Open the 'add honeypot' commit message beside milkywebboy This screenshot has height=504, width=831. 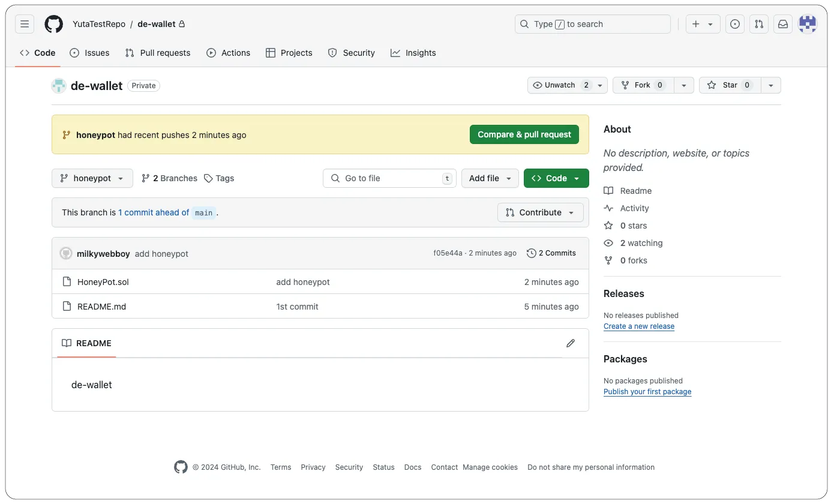[x=161, y=254]
